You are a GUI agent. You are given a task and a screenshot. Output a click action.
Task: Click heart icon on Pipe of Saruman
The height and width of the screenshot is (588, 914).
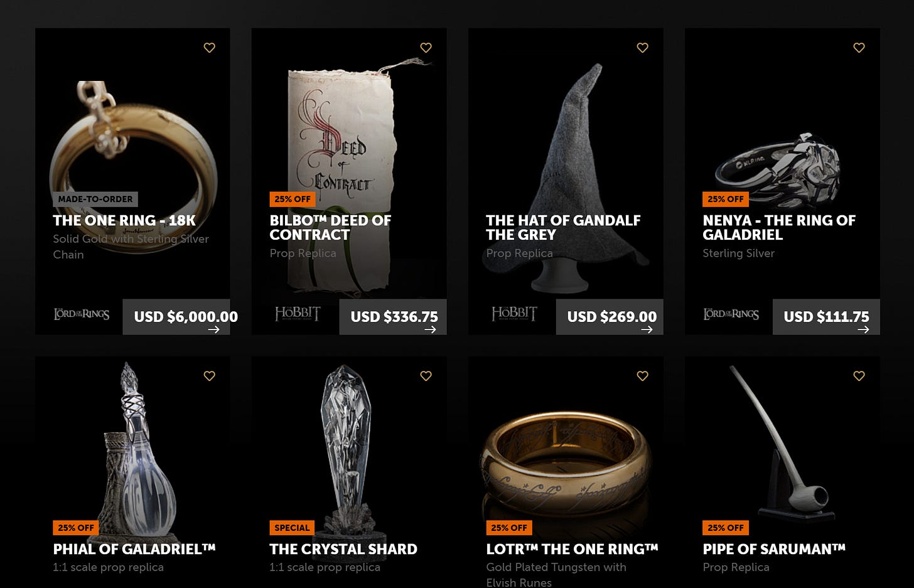point(859,376)
